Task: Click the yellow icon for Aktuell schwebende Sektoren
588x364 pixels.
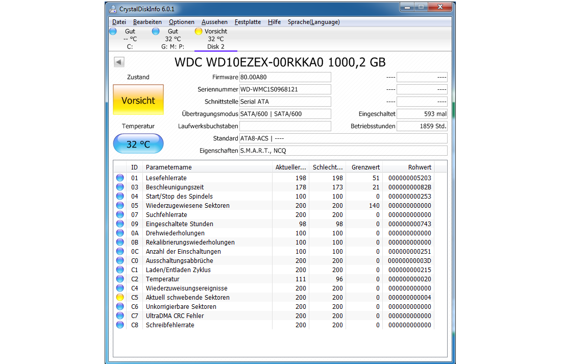Action: [x=120, y=297]
